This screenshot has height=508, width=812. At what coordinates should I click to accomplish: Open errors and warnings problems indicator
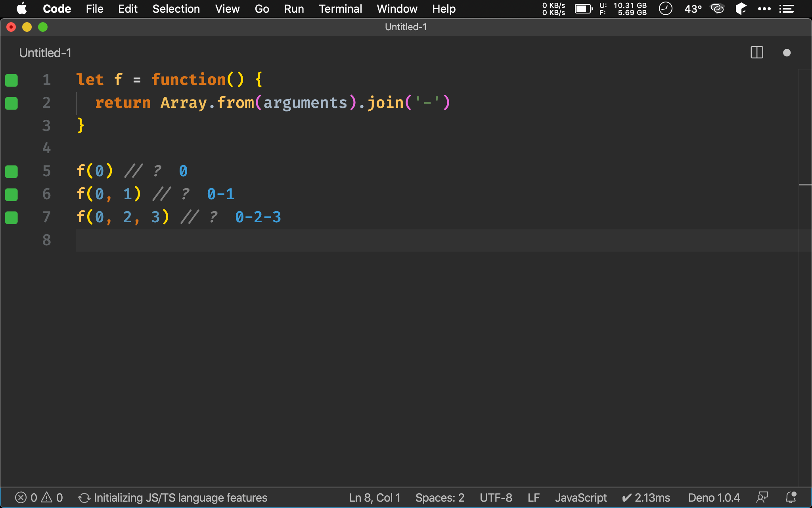click(39, 498)
